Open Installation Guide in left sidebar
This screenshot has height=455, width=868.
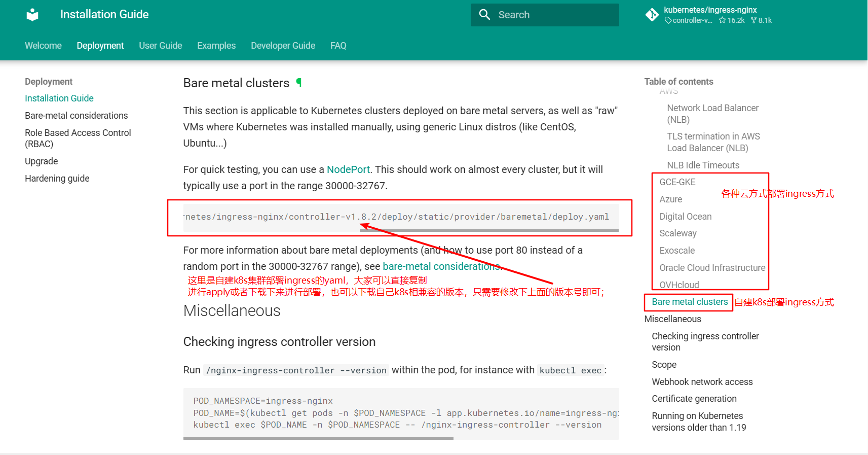(59, 98)
